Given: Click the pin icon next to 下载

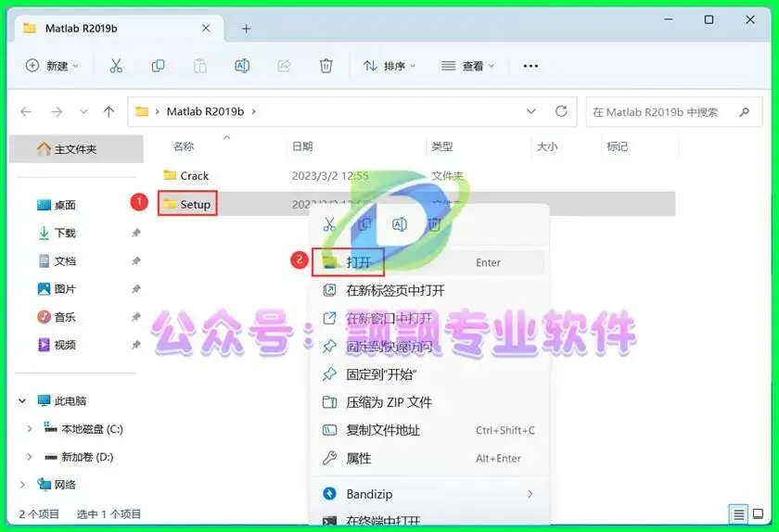Looking at the screenshot, I should click(135, 233).
